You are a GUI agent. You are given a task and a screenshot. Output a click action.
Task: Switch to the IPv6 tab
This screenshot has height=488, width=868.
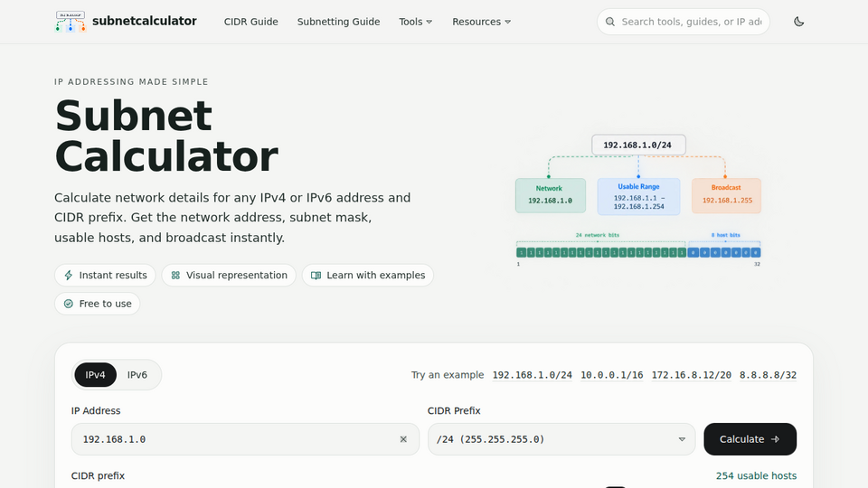click(x=137, y=374)
